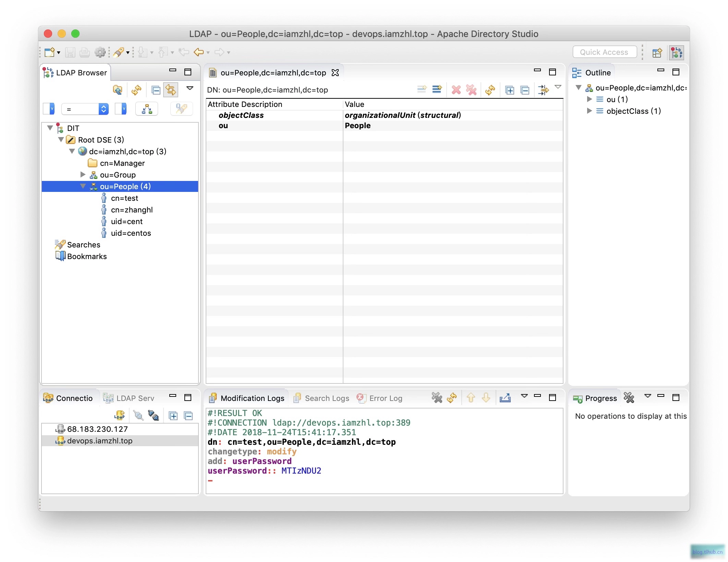This screenshot has height=562, width=728.
Task: Select the LDAP perspective icon
Action: 677,53
